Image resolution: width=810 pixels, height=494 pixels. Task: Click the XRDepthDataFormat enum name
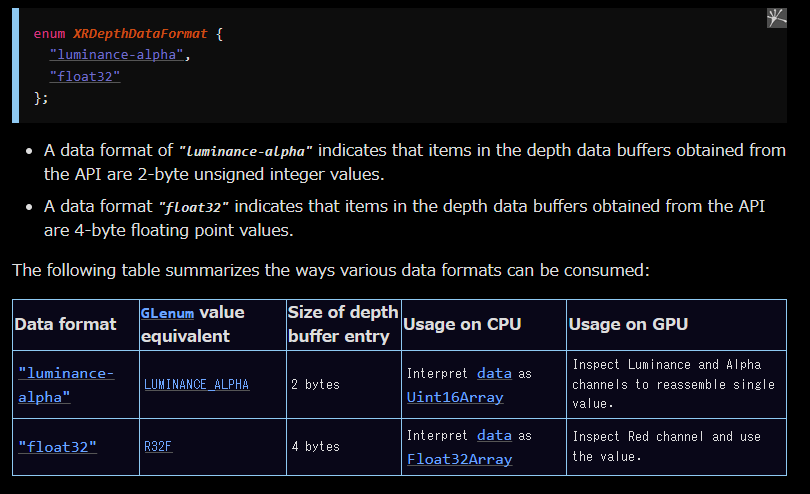coord(140,34)
